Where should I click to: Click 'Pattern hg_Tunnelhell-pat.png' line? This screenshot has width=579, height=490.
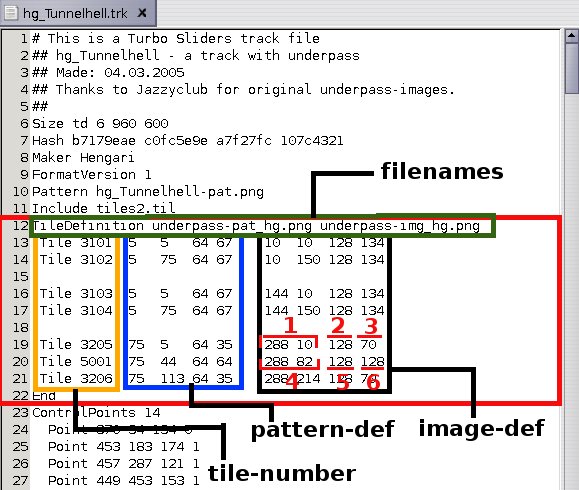point(148,192)
